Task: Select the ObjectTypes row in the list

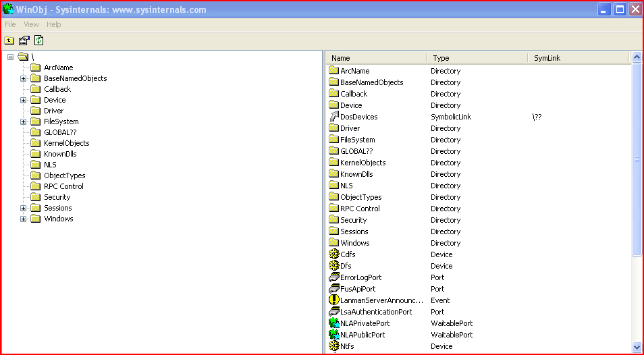Action: pyautogui.click(x=479, y=197)
